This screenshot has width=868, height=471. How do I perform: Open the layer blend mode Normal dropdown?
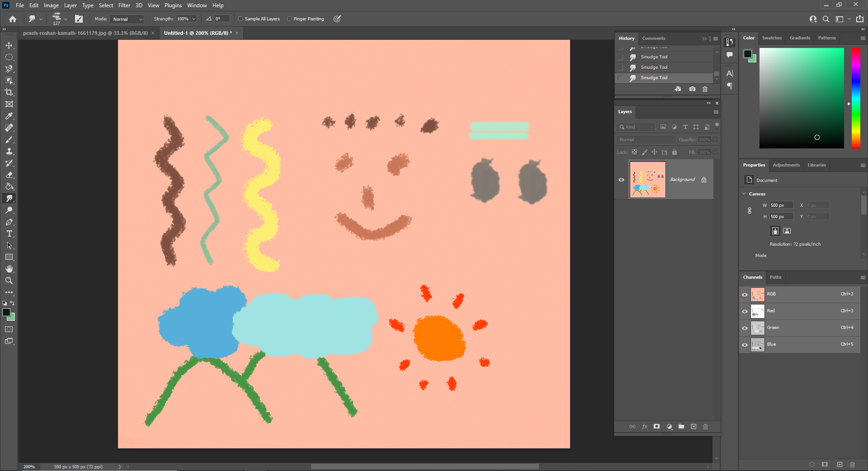click(x=646, y=140)
